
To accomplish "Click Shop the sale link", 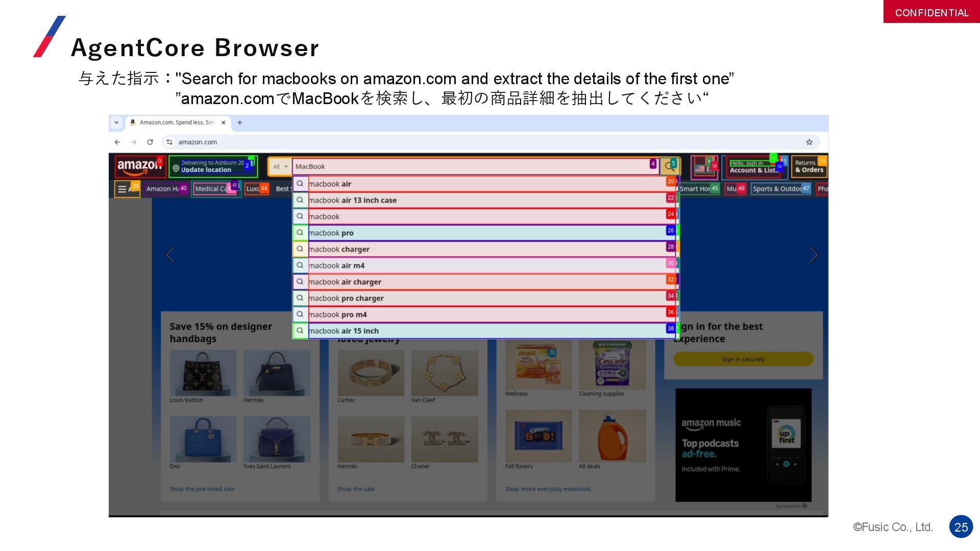I will (x=356, y=489).
